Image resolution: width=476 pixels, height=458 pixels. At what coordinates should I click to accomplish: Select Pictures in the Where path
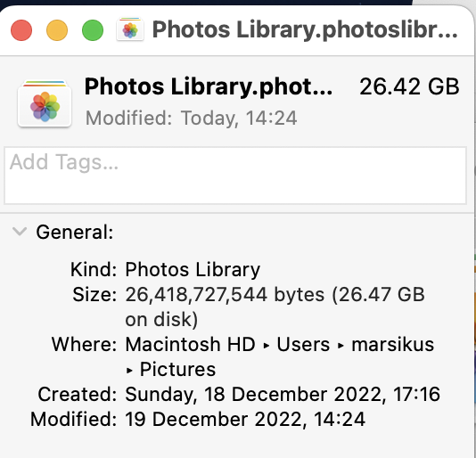pos(177,369)
